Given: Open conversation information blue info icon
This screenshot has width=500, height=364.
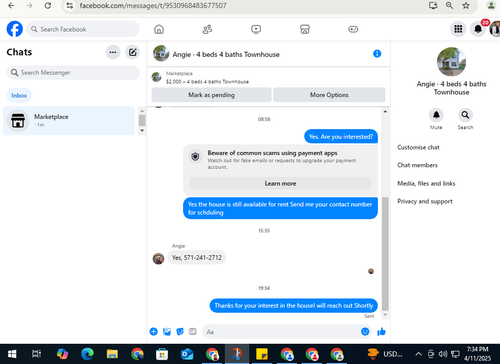Looking at the screenshot, I should [x=377, y=54].
